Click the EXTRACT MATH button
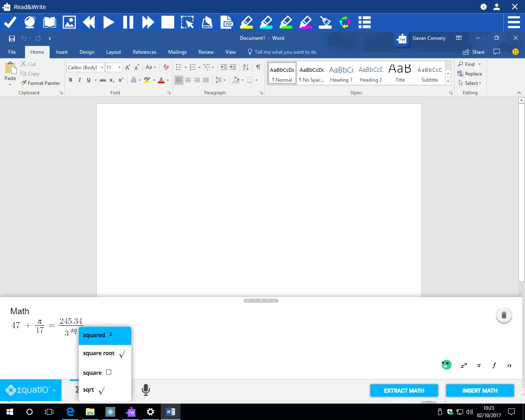 (404, 390)
